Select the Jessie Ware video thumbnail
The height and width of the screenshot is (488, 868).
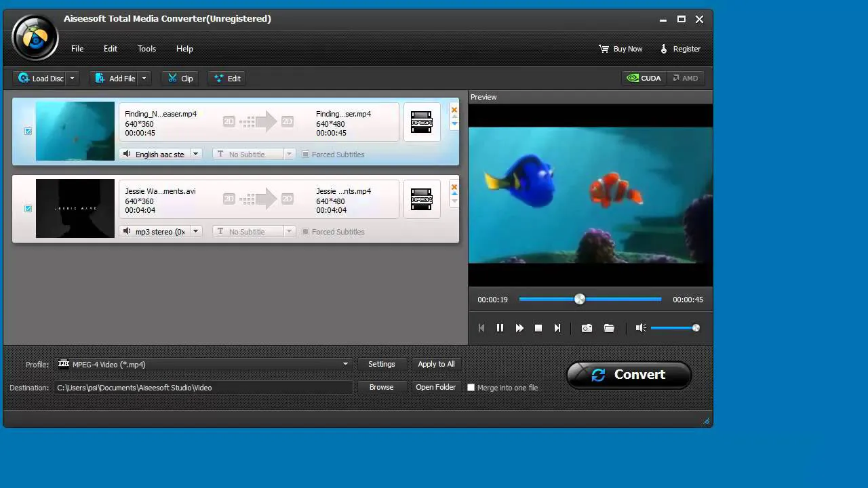pyautogui.click(x=75, y=208)
